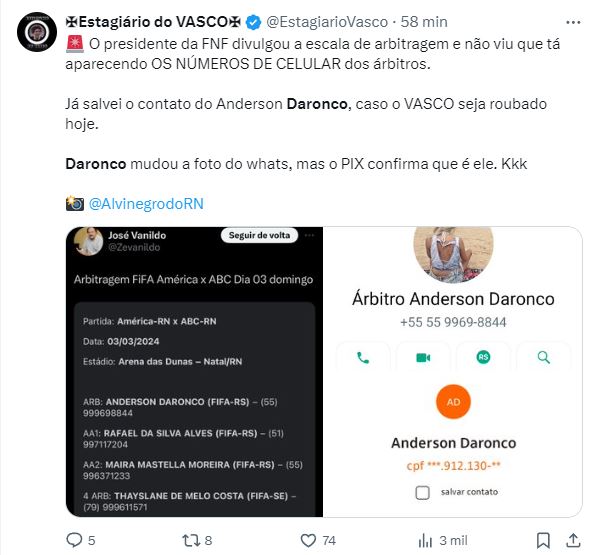The image size is (592, 555).
Task: Share the tweet via upload icon
Action: tap(573, 540)
